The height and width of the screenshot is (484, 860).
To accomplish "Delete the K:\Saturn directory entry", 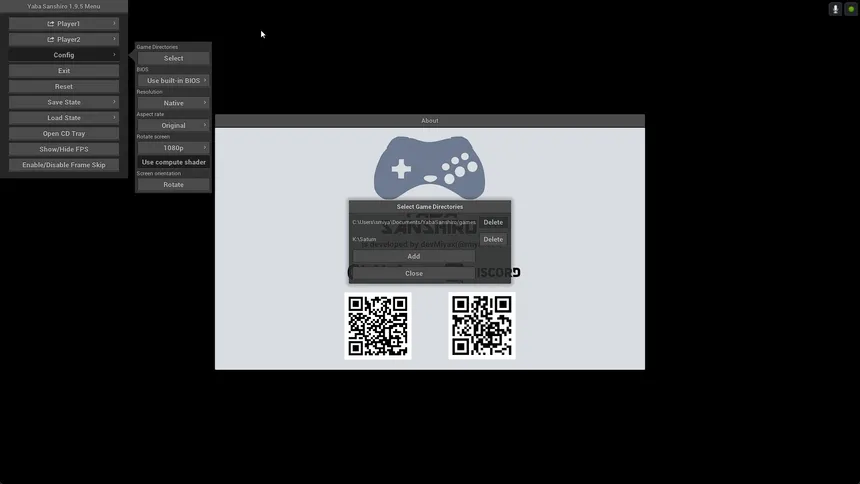I will tap(493, 239).
